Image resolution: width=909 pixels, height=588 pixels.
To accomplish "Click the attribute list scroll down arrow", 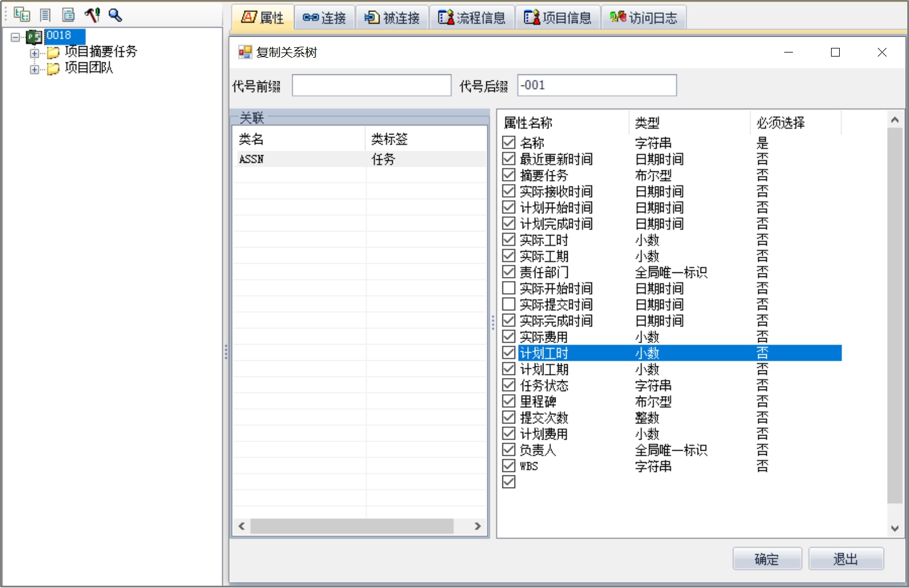I will (x=895, y=528).
